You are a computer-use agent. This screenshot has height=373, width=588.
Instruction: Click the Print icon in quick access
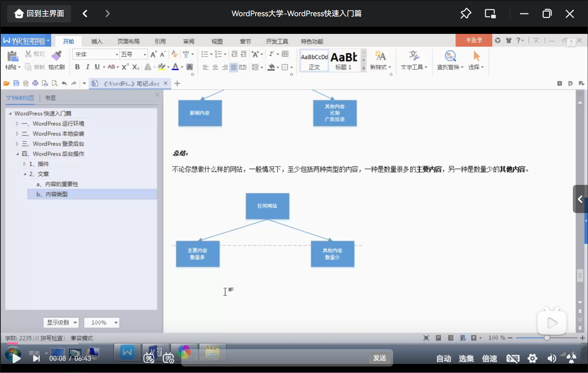[x=35, y=84]
